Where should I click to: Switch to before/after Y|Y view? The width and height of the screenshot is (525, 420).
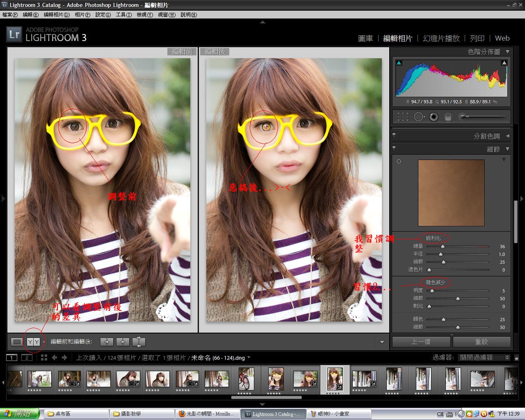point(33,342)
